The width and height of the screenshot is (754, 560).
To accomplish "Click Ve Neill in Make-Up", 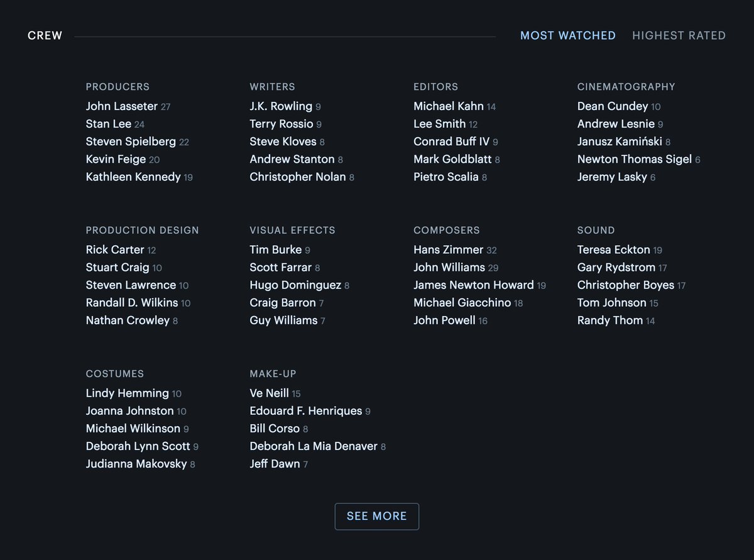I will (269, 393).
